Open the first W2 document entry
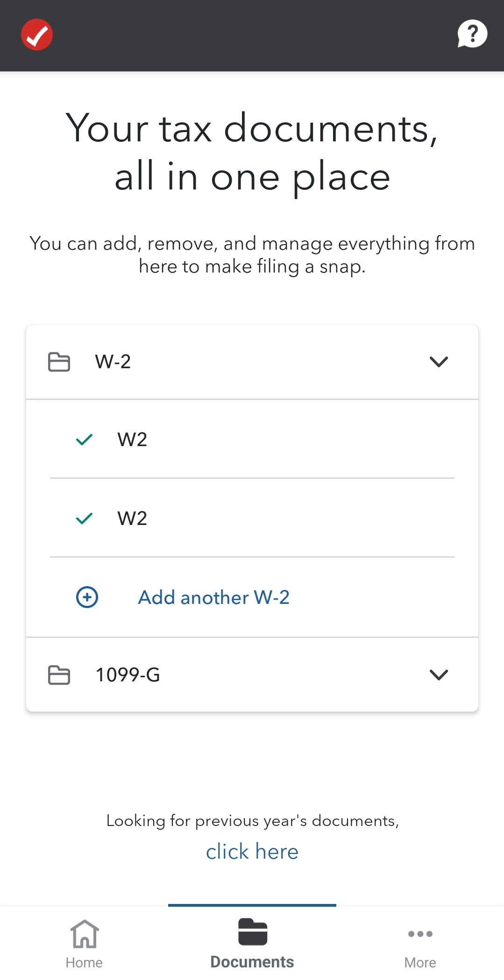504x980 pixels. click(133, 440)
